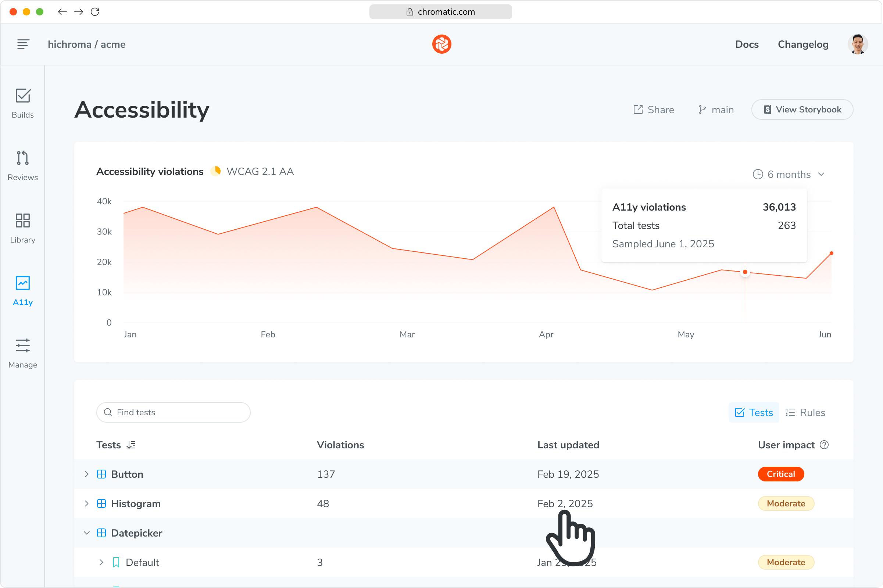Click the Chromatic logo icon
Screen dimensions: 883x588
point(441,44)
